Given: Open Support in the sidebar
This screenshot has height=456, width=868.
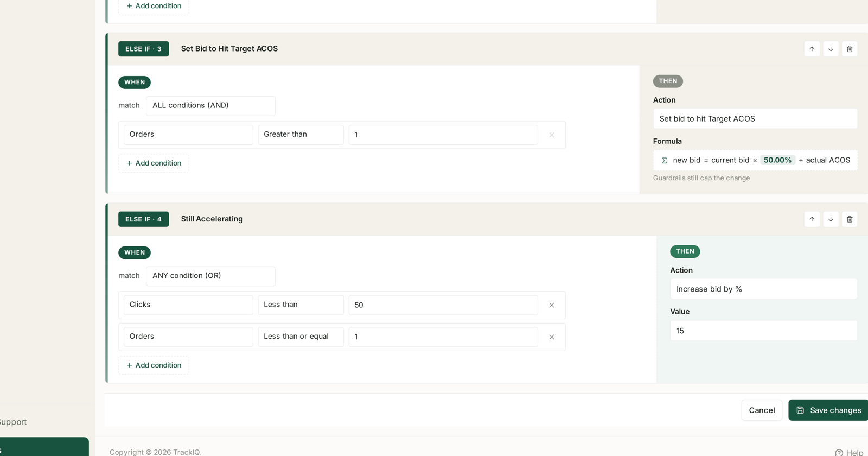Looking at the screenshot, I should click(x=13, y=422).
